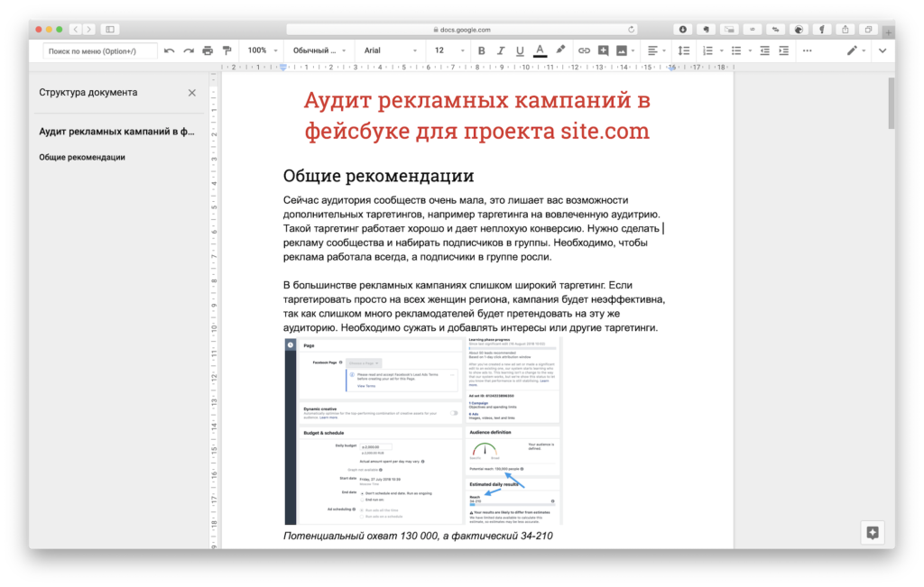924x587 pixels.
Task: Close the document outline panel
Action: pyautogui.click(x=192, y=93)
